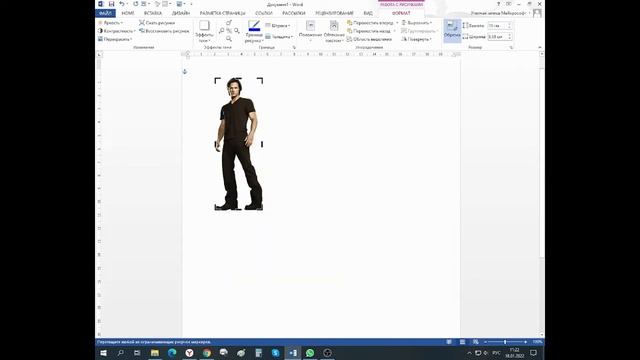Open the Перекрасить (Recolor) dropdown
Viewport: 640px width, 360px height.
115,39
